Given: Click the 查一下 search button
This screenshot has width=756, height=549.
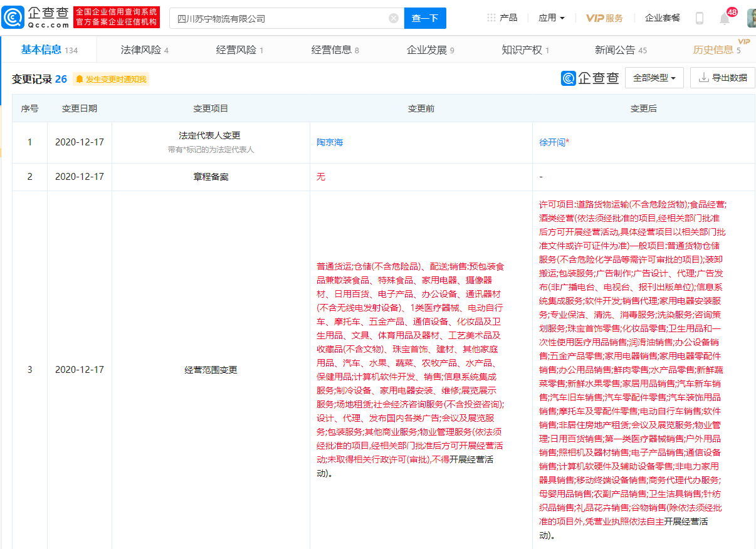Looking at the screenshot, I should (x=425, y=18).
